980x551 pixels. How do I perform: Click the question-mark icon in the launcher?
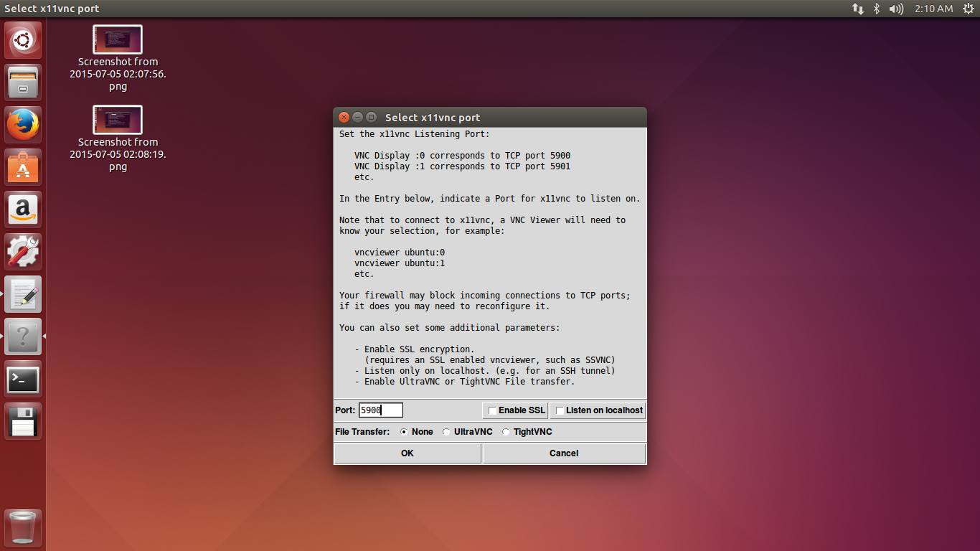pos(23,336)
